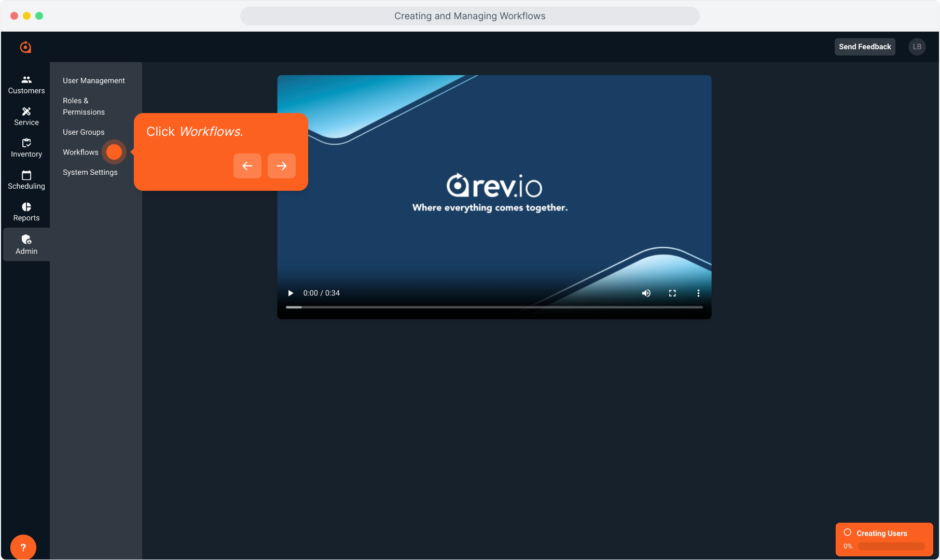
Task: Open System Settings menu item
Action: 90,172
